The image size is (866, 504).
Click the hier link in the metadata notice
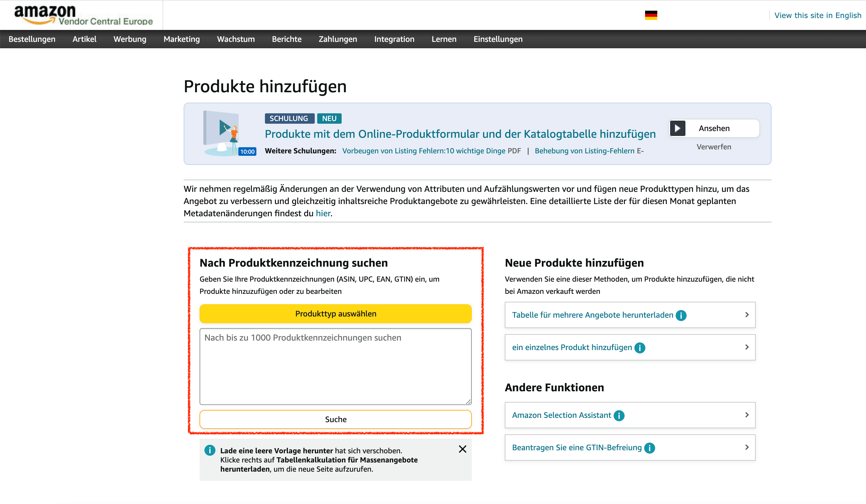323,213
